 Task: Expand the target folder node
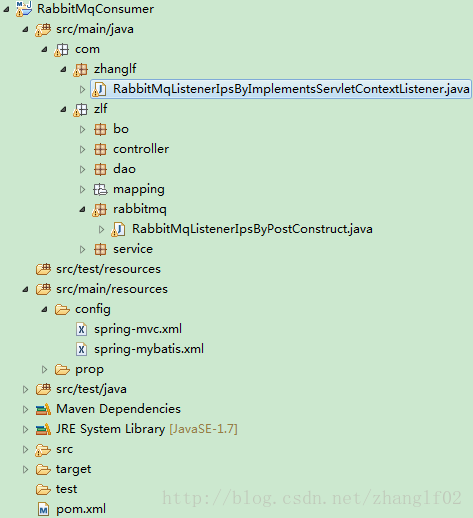point(25,469)
